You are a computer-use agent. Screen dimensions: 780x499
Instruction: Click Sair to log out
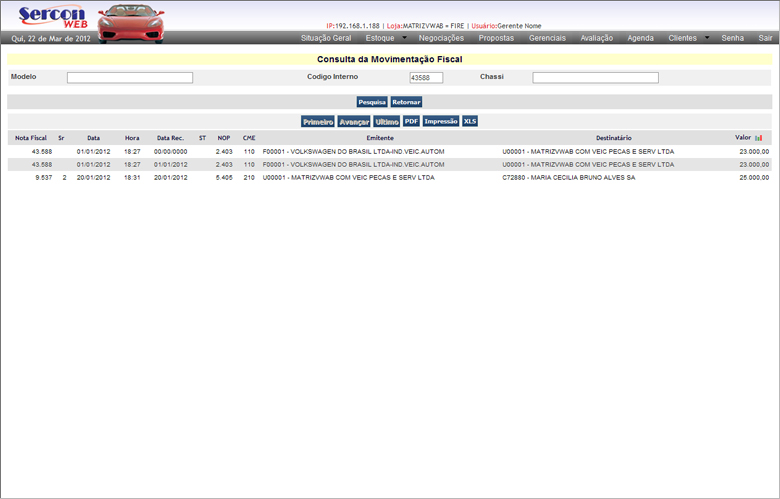(765, 38)
